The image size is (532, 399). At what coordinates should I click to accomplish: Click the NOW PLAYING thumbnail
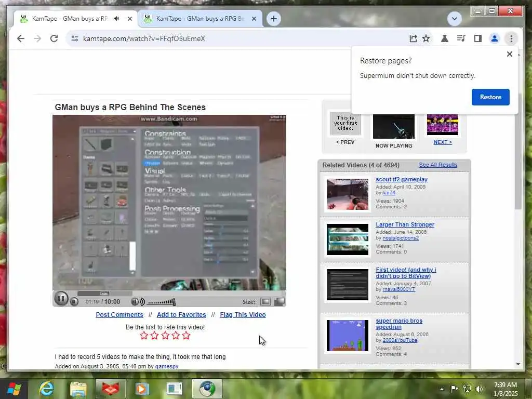click(394, 126)
